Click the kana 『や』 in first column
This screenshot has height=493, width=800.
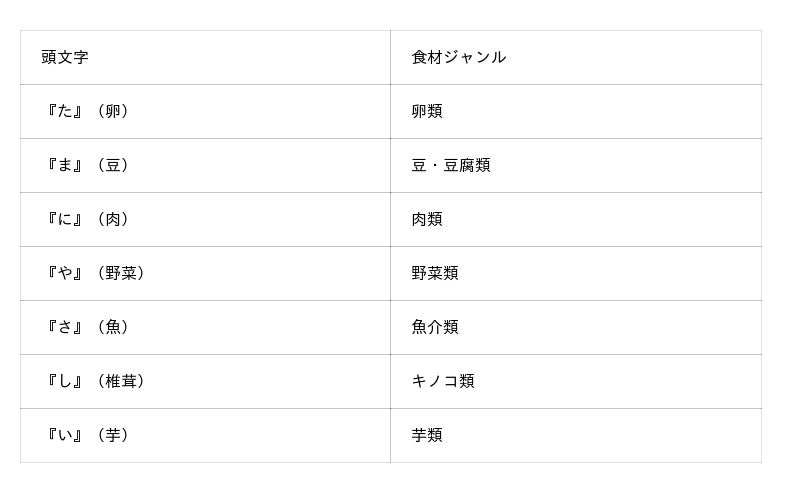point(65,273)
